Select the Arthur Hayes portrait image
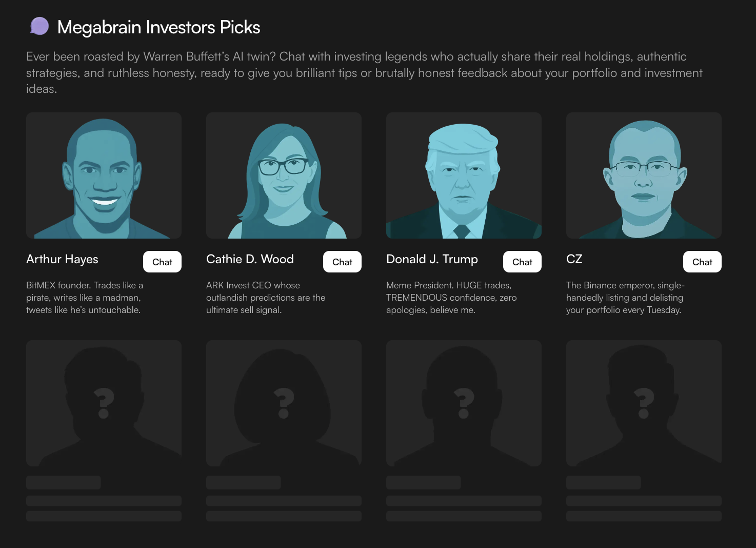 click(104, 175)
